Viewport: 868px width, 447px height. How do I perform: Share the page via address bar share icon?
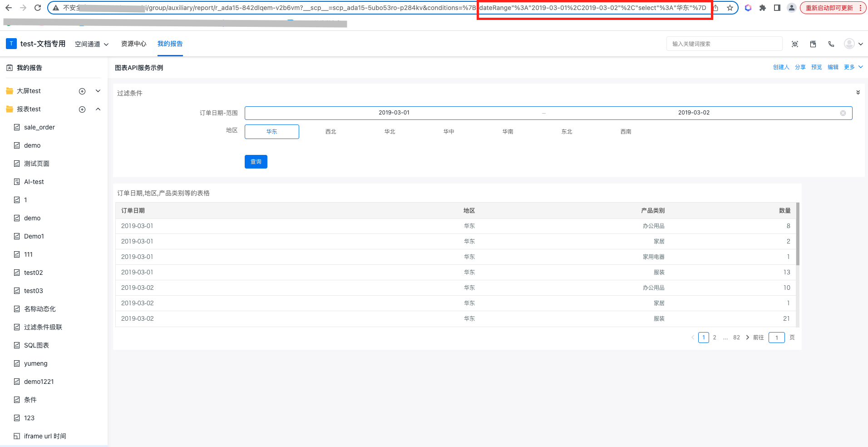716,8
